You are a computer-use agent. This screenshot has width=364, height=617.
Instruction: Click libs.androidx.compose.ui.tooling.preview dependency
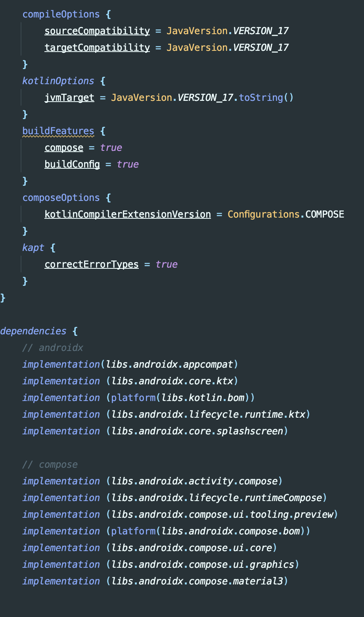[x=222, y=515]
